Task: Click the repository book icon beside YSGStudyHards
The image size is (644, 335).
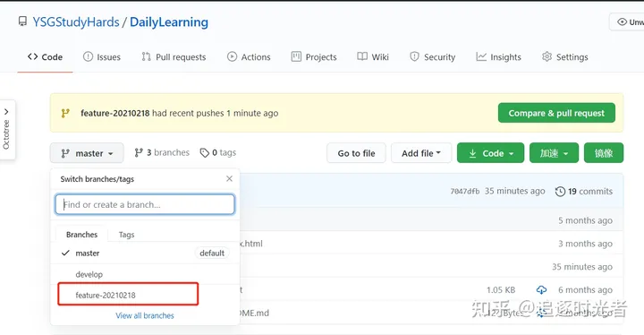Action: coord(22,21)
